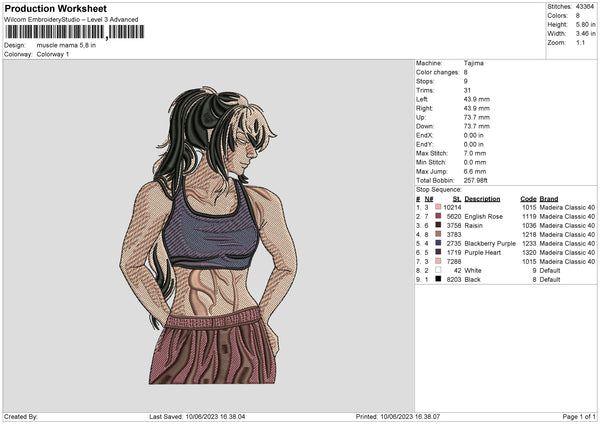The height and width of the screenshot is (424, 600).
Task: Click the 'Black' description in row 9
Action: (x=473, y=279)
